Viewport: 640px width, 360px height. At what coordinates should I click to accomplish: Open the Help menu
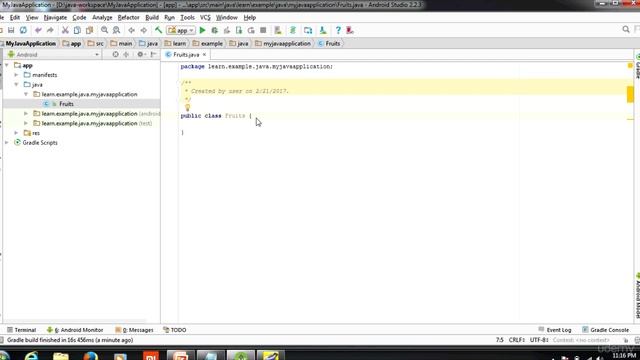pos(249,18)
